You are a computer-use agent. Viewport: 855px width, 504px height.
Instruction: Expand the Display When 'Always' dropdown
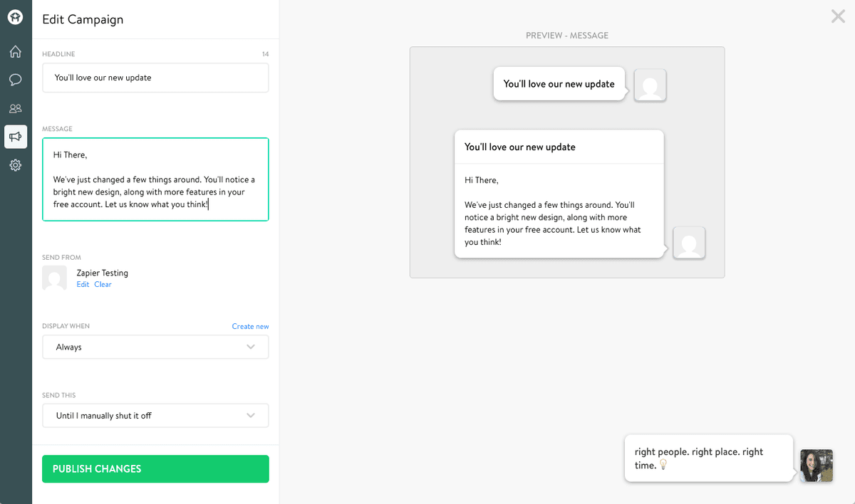tap(155, 347)
